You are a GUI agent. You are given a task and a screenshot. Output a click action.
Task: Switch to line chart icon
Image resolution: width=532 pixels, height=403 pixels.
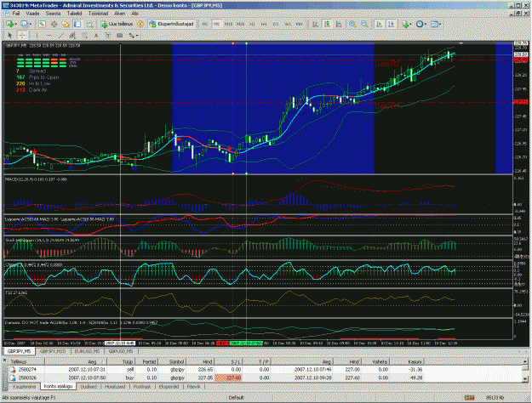tap(339, 24)
